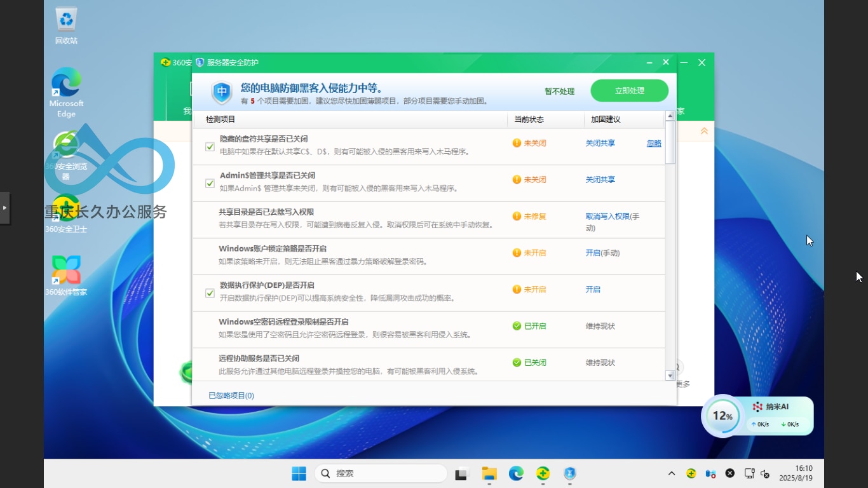Click 开启 link for Windows账户锁定策略
868x488 pixels.
coord(593,253)
